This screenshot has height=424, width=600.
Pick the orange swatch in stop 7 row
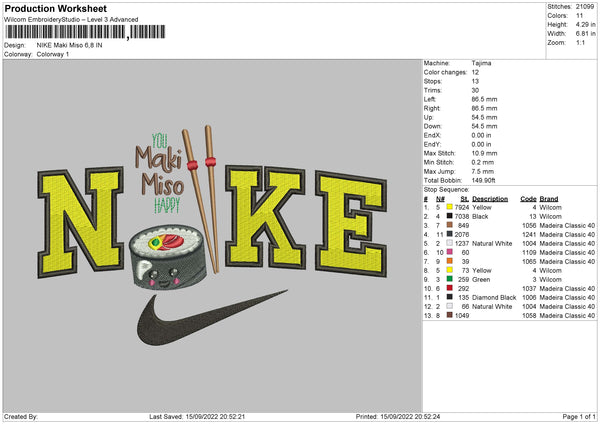[x=450, y=261]
